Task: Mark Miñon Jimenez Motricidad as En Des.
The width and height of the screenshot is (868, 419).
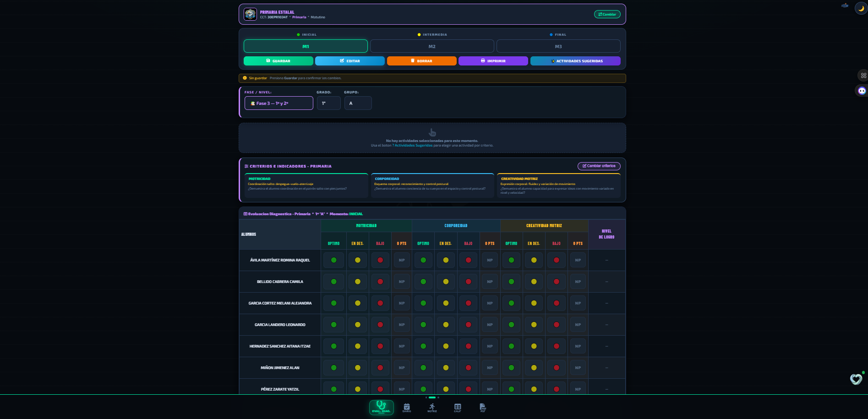Action: pyautogui.click(x=357, y=368)
